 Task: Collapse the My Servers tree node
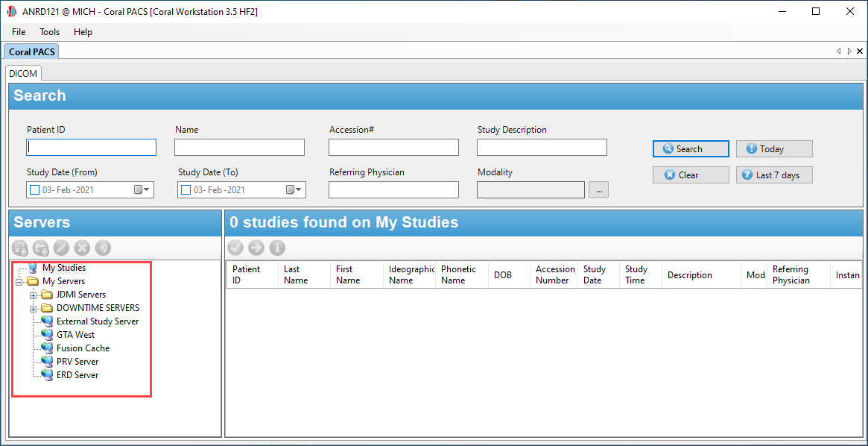tap(19, 281)
